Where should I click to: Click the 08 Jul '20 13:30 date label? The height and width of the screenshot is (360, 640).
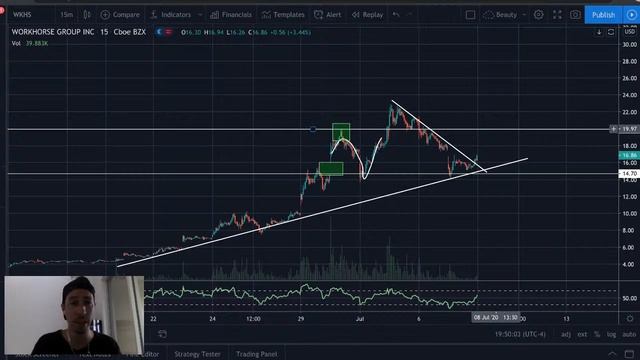(496, 317)
